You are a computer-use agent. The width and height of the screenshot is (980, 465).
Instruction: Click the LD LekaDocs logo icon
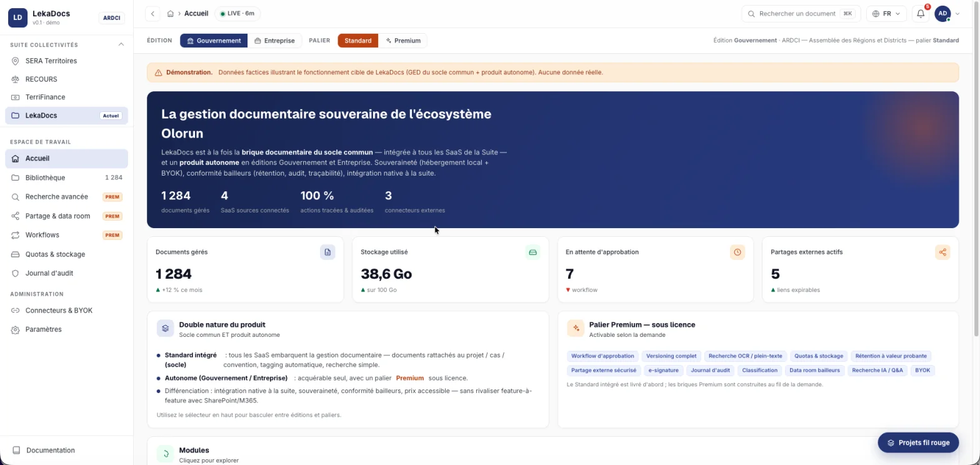18,17
